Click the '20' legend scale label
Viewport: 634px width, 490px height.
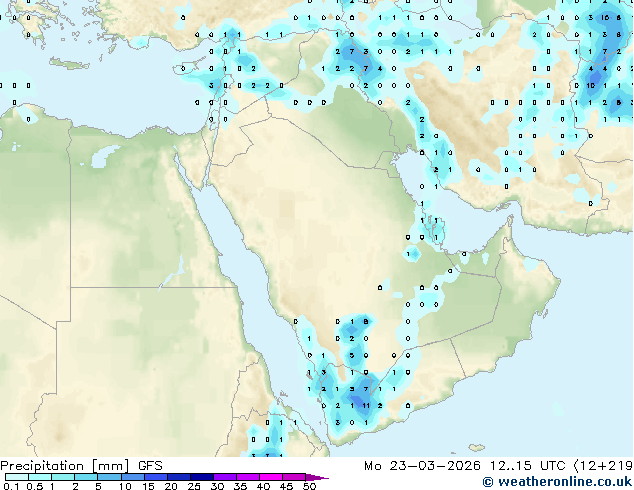click(171, 486)
